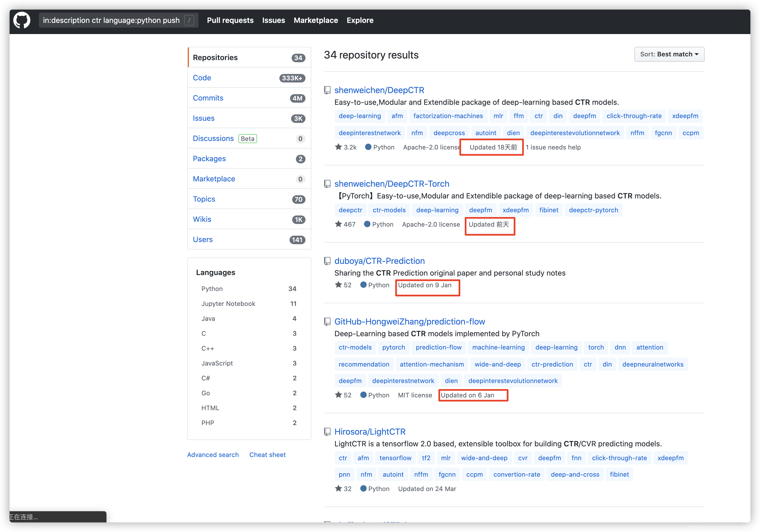Click the 34 repository results heading

pos(371,55)
